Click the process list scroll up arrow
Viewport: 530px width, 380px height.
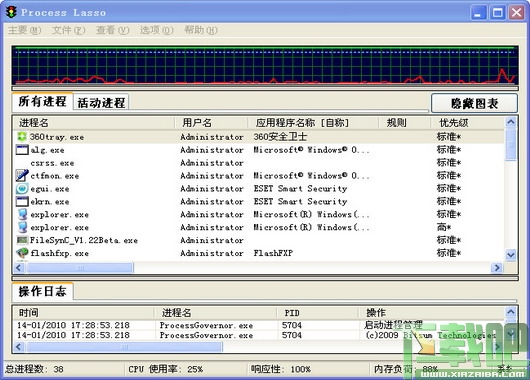tap(511, 122)
